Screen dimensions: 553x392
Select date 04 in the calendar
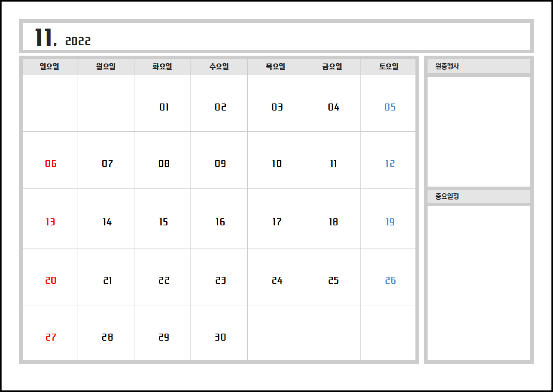334,107
